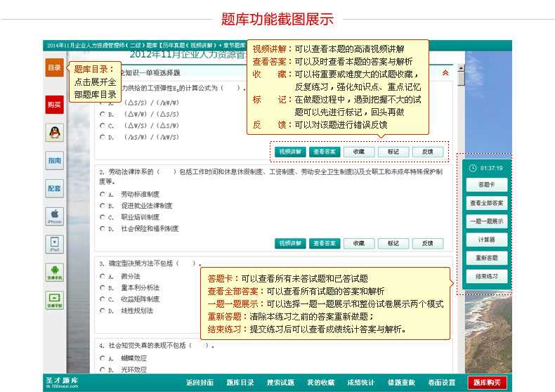Click the 计算器 calculator button
Image resolution: width=555 pixels, height=392 pixels.
tap(487, 240)
